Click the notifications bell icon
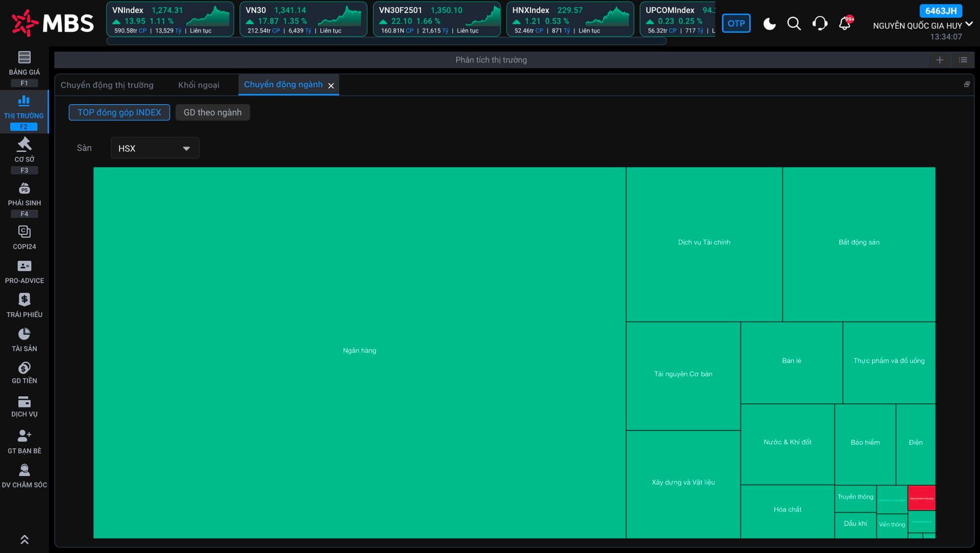Image resolution: width=980 pixels, height=553 pixels. [x=845, y=23]
